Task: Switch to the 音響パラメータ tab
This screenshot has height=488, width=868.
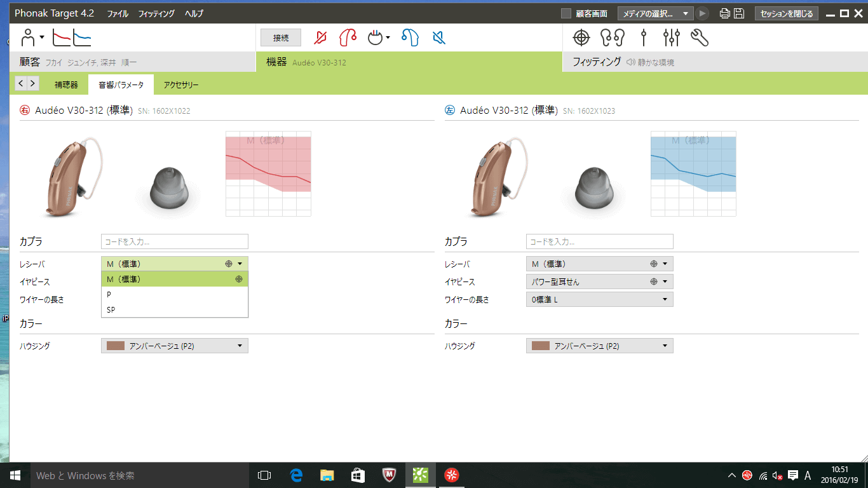Action: point(121,85)
